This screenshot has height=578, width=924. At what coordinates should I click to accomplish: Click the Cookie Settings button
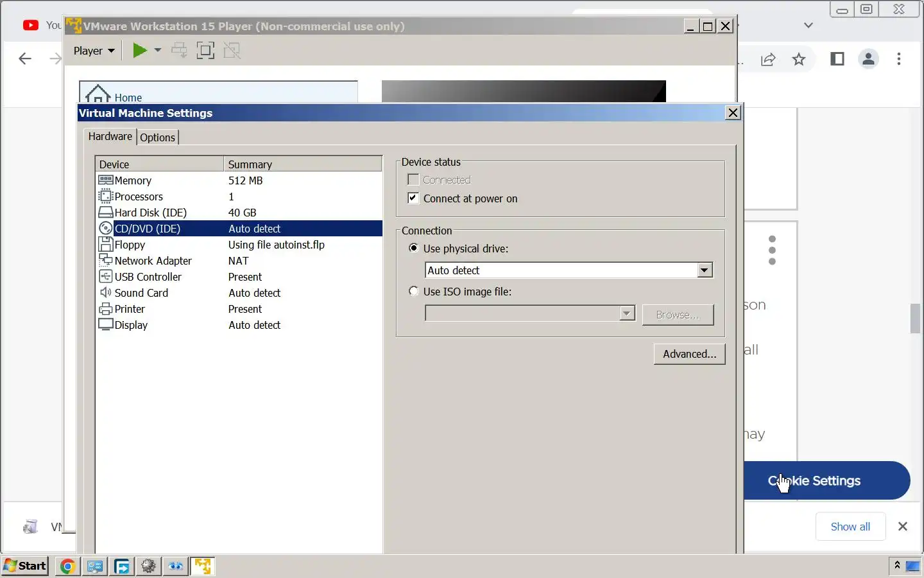coord(826,480)
